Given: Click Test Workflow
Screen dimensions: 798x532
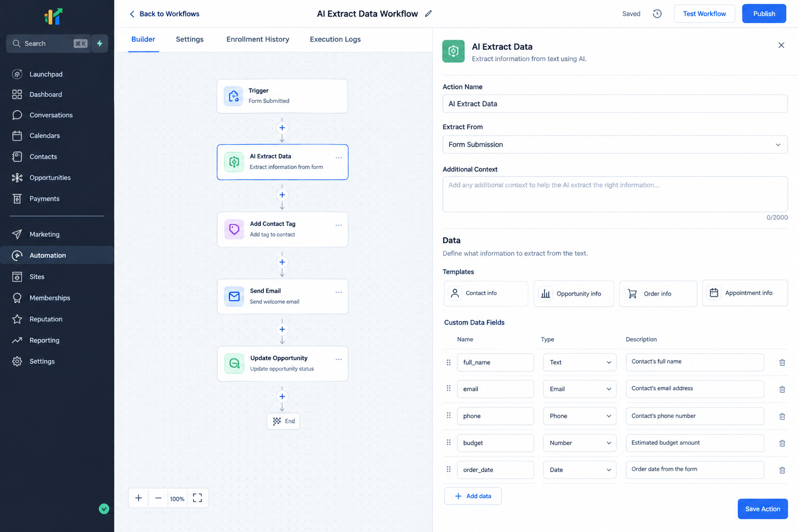Looking at the screenshot, I should 704,14.
